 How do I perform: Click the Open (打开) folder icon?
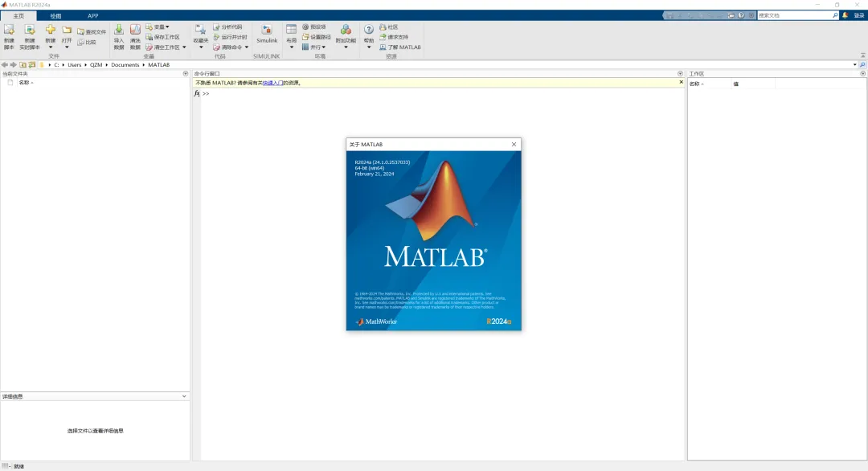pyautogui.click(x=67, y=30)
